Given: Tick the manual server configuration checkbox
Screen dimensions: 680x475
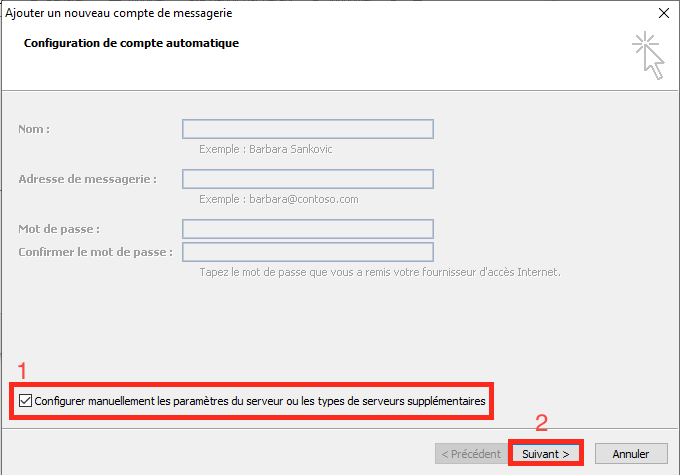Looking at the screenshot, I should coord(25,401).
